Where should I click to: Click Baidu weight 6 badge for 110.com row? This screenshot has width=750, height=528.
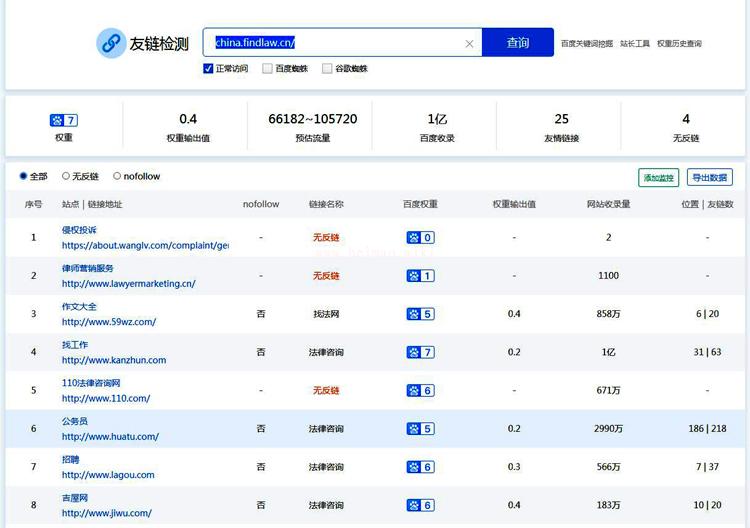click(420, 390)
